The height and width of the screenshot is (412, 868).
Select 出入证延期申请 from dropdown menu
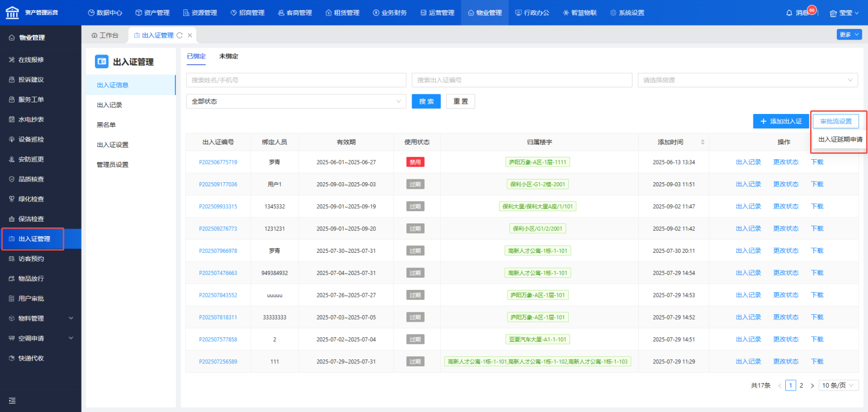coord(840,139)
